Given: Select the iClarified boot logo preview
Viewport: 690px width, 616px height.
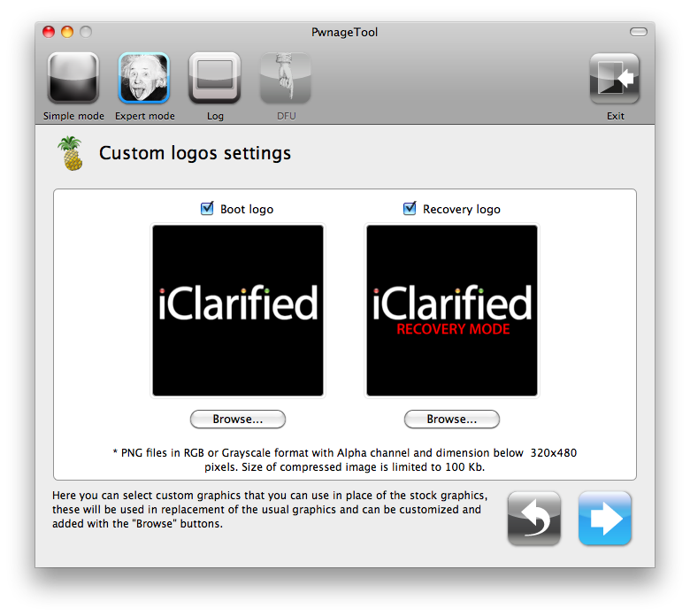Looking at the screenshot, I should (238, 311).
